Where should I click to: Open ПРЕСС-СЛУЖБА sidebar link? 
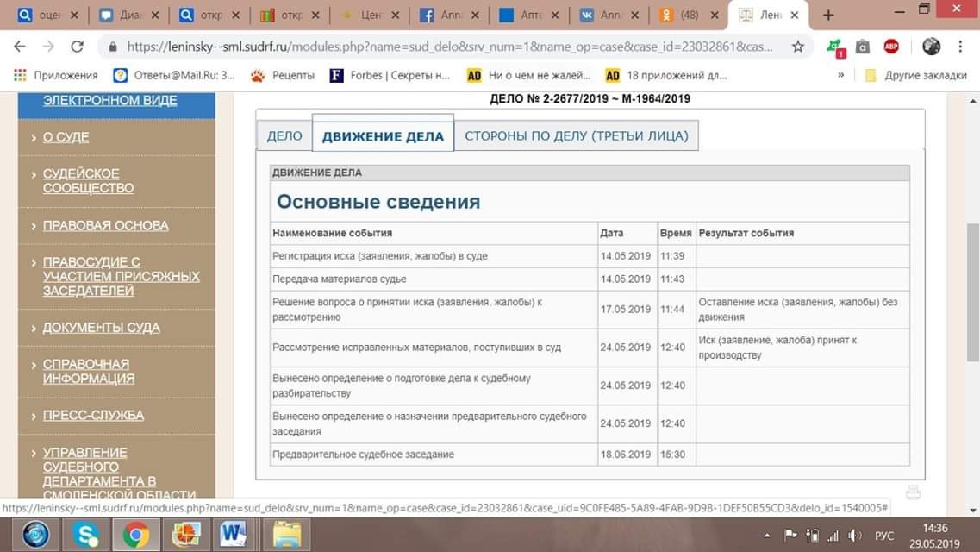click(x=93, y=415)
